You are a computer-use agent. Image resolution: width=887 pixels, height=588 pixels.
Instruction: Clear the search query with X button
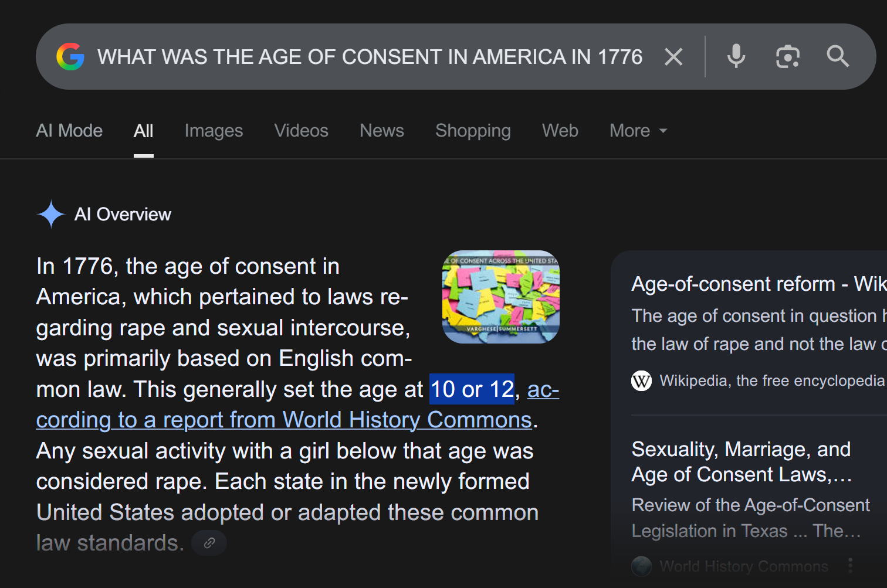pyautogui.click(x=673, y=57)
